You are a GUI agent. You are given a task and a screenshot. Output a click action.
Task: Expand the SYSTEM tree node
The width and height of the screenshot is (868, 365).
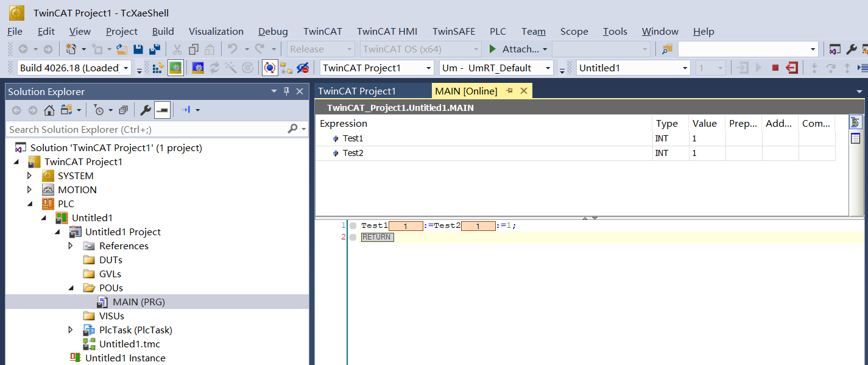tap(29, 175)
